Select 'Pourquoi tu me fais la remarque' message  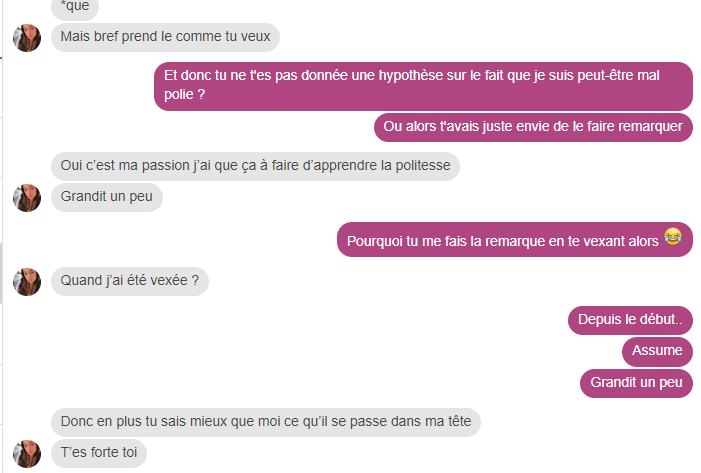click(515, 240)
